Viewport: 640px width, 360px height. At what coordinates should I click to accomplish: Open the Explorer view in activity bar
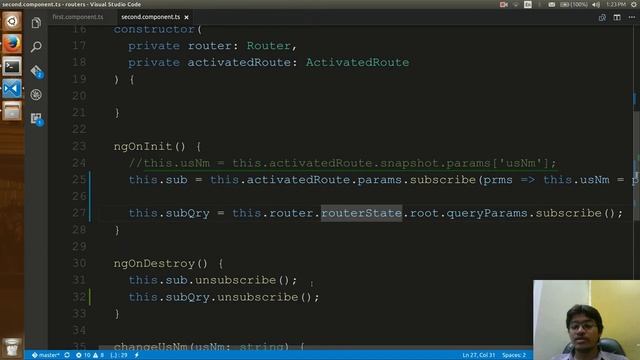coord(36,22)
